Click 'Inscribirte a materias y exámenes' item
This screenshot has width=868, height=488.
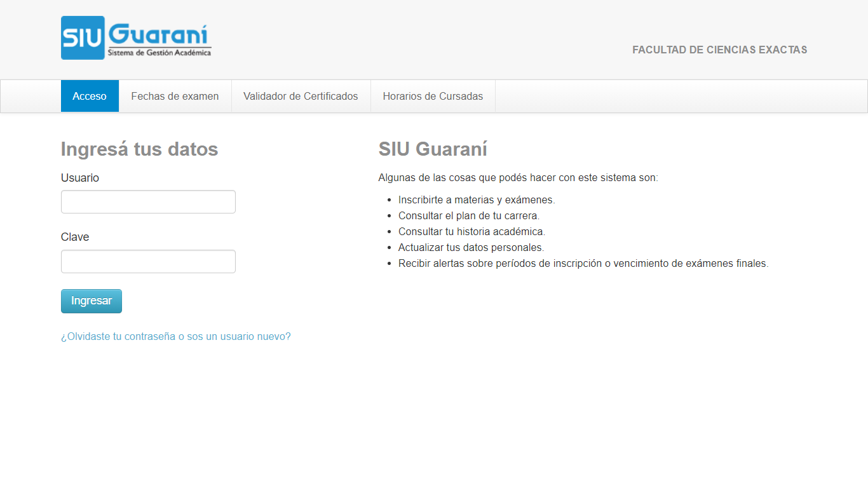coord(477,200)
